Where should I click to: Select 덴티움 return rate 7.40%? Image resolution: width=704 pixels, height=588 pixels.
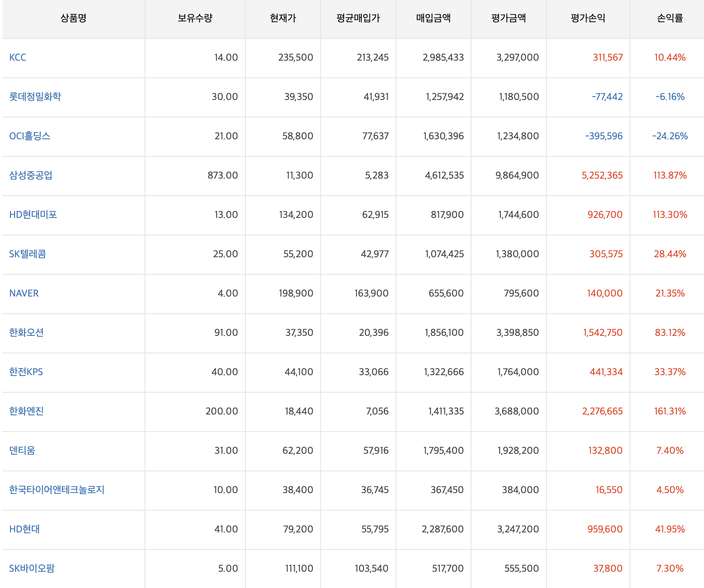[670, 451]
